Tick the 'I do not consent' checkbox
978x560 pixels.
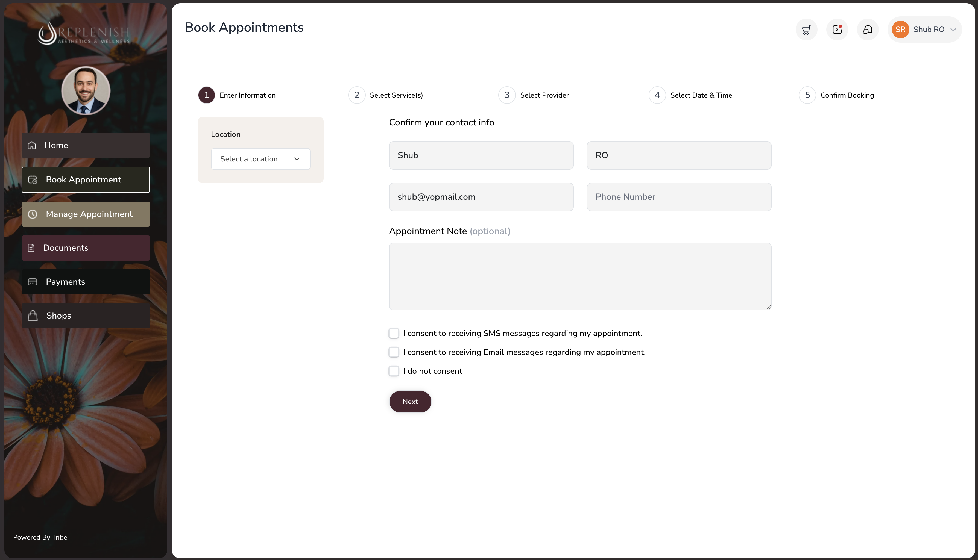pos(394,371)
